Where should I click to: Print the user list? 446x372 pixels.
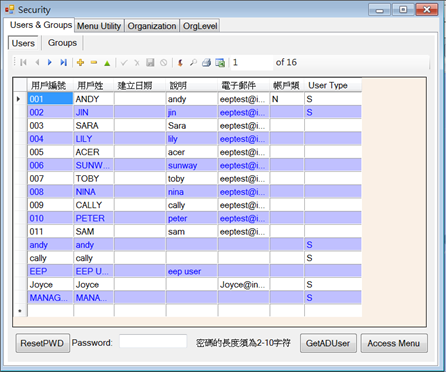pyautogui.click(x=206, y=62)
